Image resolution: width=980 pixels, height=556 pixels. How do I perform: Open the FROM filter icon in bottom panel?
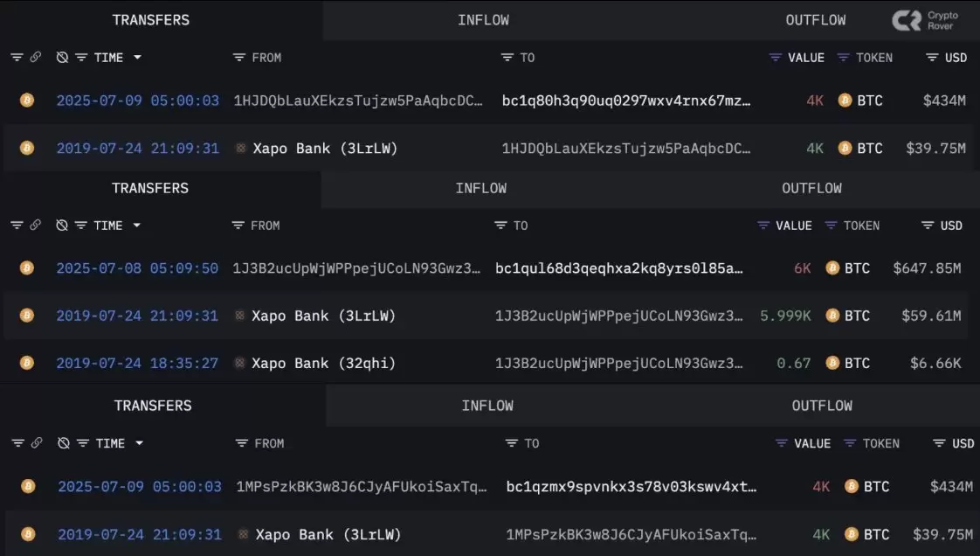(241, 443)
